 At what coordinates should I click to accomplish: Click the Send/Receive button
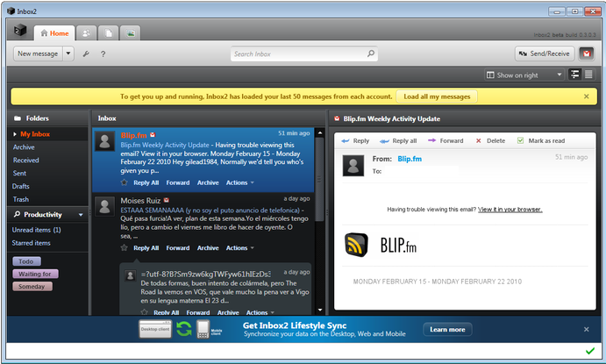coord(544,54)
